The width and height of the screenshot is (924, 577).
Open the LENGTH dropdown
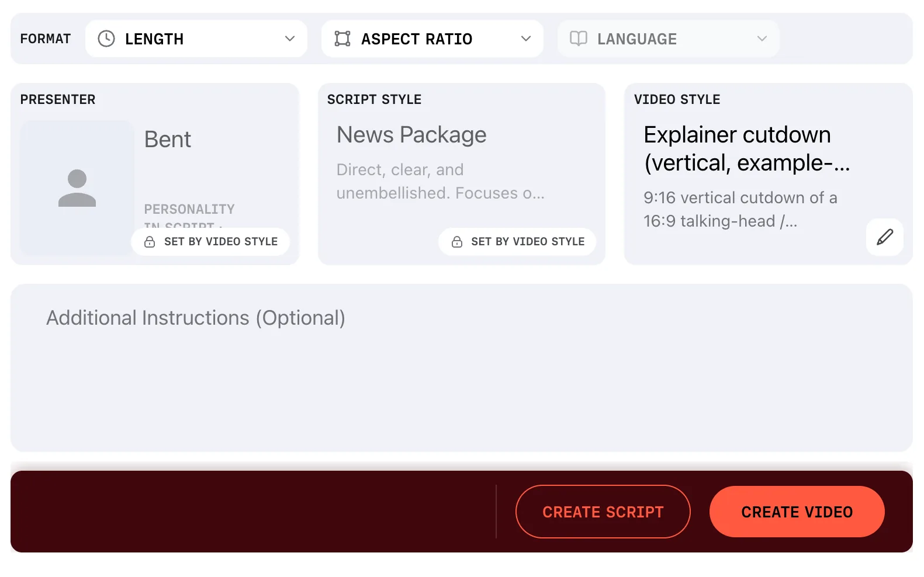coord(196,39)
